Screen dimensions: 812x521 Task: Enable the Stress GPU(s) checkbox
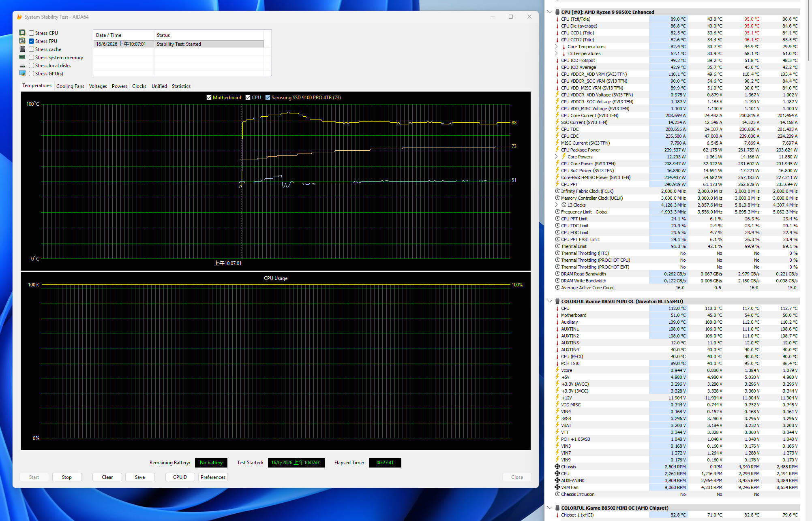[x=31, y=73]
